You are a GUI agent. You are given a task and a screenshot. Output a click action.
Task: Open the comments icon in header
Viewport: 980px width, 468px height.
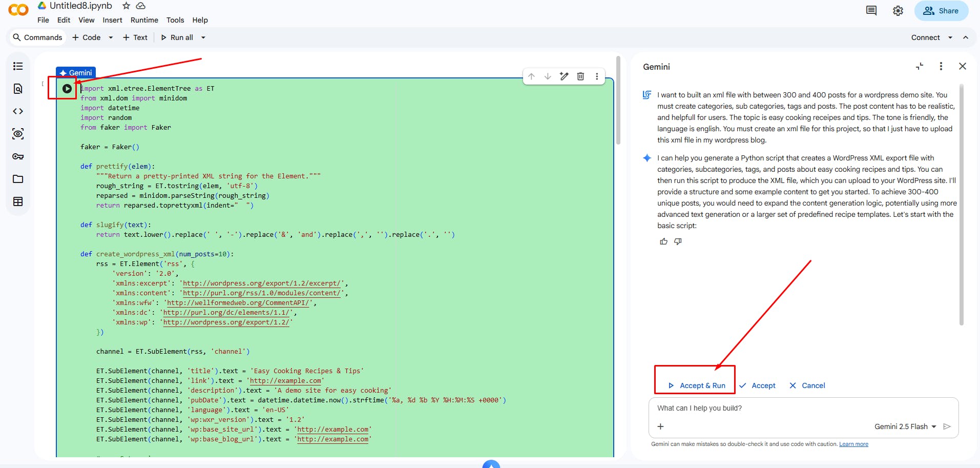871,11
